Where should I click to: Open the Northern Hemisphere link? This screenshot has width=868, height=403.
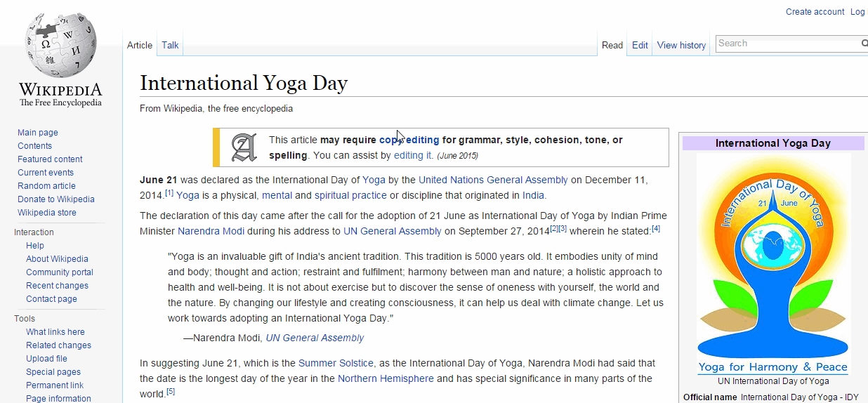click(x=386, y=378)
